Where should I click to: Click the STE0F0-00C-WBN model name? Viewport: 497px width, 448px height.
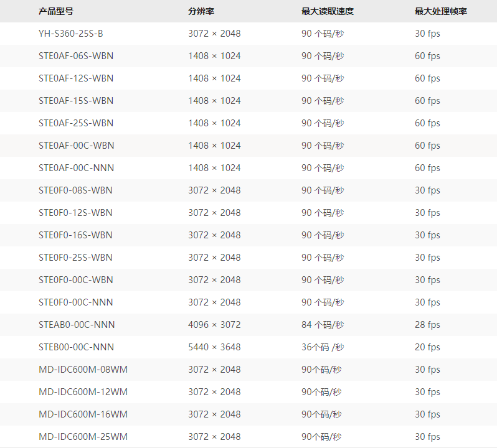click(76, 280)
